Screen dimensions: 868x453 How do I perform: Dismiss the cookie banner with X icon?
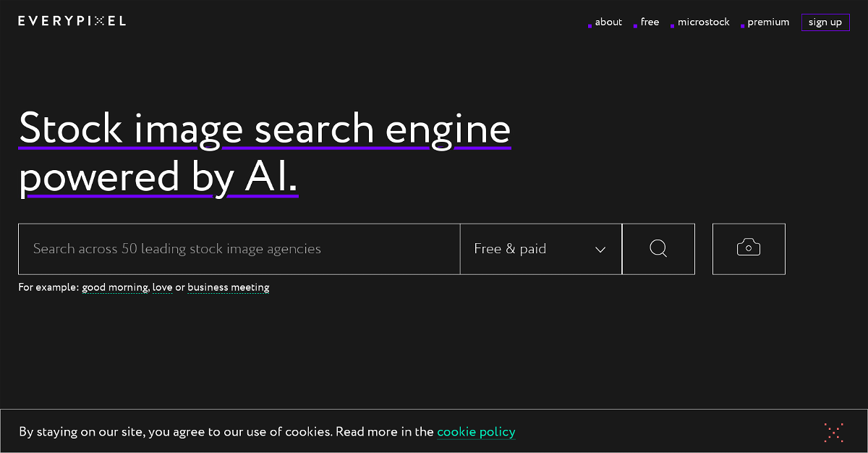(833, 433)
